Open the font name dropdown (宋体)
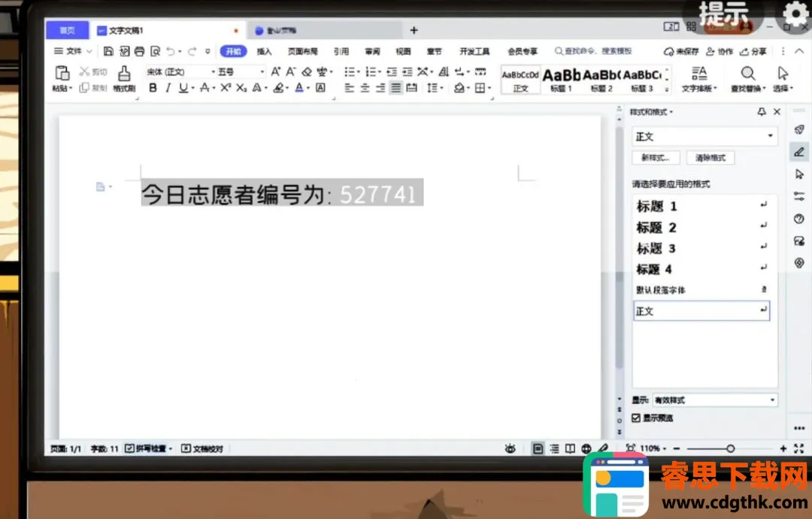The height and width of the screenshot is (519, 812). click(x=178, y=71)
